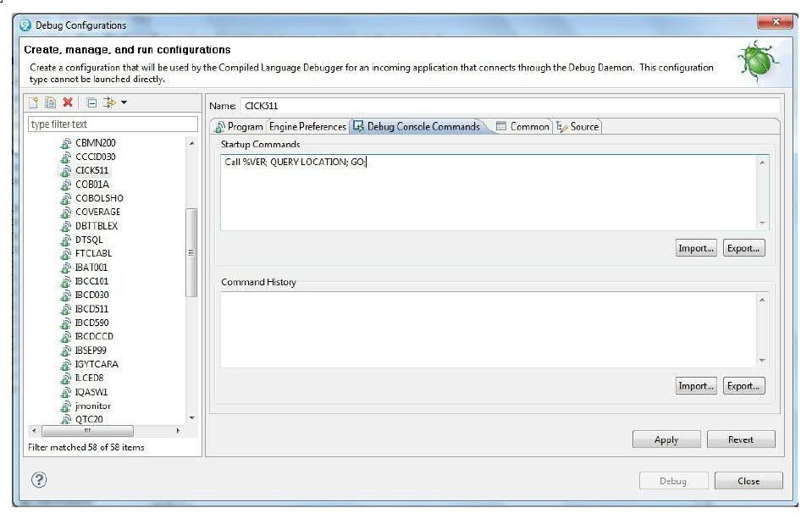Click the filter launch configurations icon
Image resolution: width=812 pixels, height=519 pixels.
coord(109,102)
